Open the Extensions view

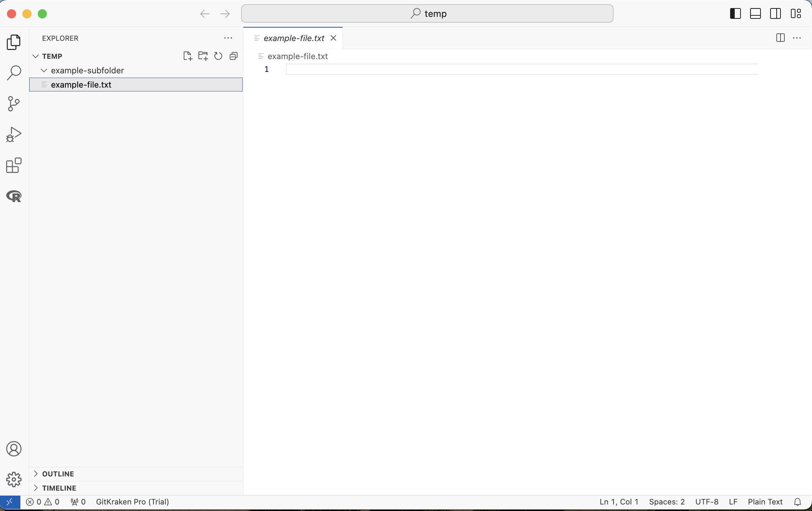(14, 165)
